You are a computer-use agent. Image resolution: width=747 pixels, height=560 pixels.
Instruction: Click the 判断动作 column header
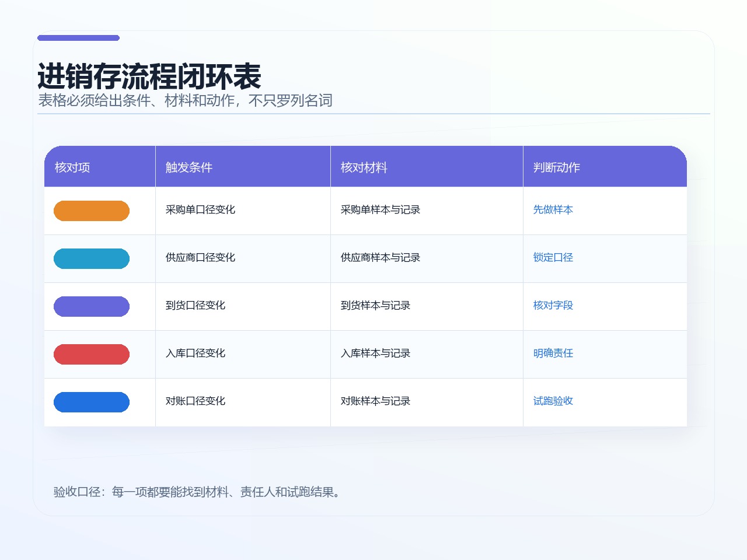coord(605,167)
